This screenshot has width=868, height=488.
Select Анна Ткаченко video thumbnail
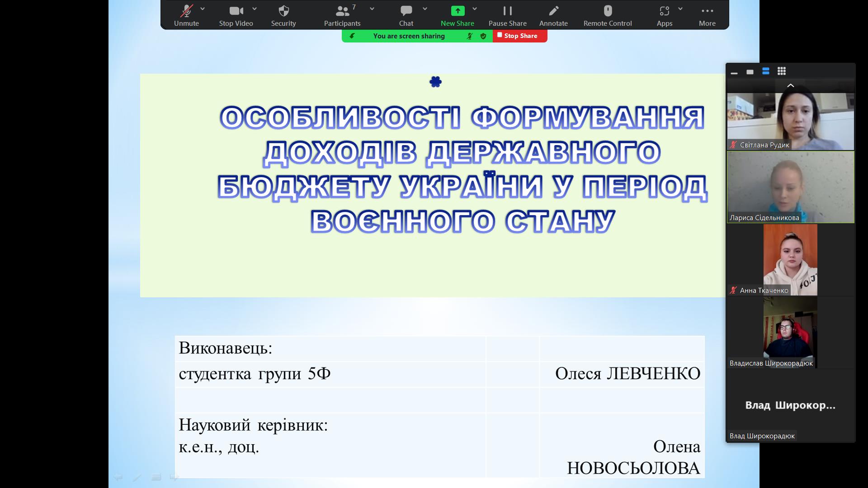[x=790, y=260]
